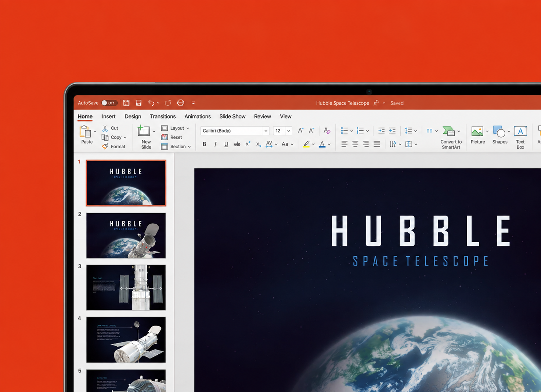Click the Print icon in title bar
This screenshot has width=541, height=392.
point(180,103)
